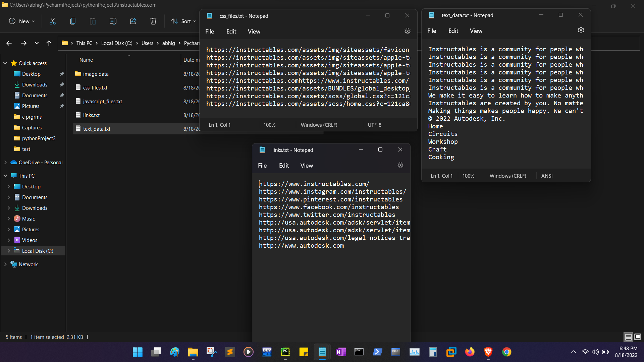Open Sublime Text from the taskbar
Viewport: 644px width, 362px height.
click(x=230, y=352)
